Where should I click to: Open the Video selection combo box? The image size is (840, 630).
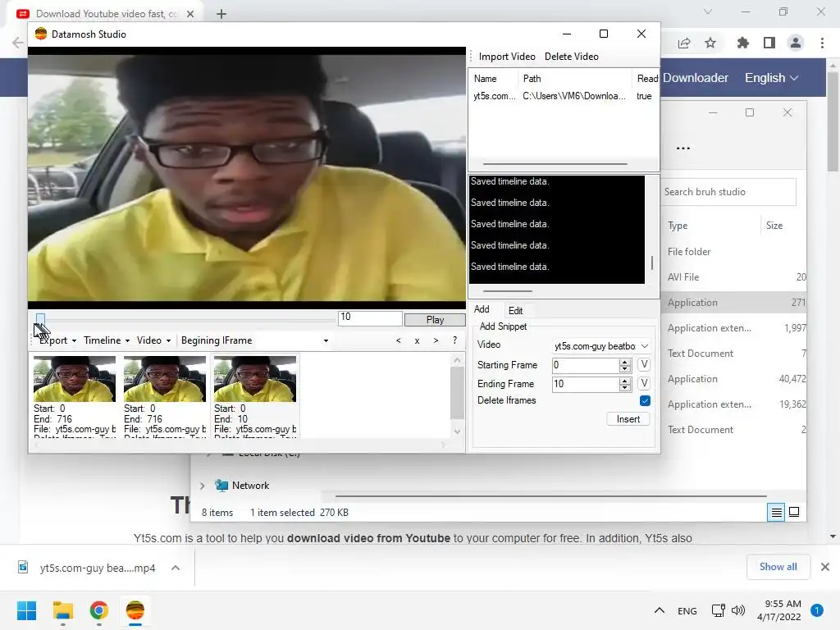point(601,346)
